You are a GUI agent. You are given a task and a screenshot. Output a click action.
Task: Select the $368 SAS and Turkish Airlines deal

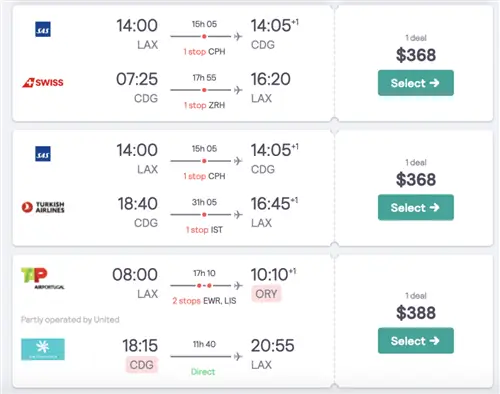tap(416, 207)
